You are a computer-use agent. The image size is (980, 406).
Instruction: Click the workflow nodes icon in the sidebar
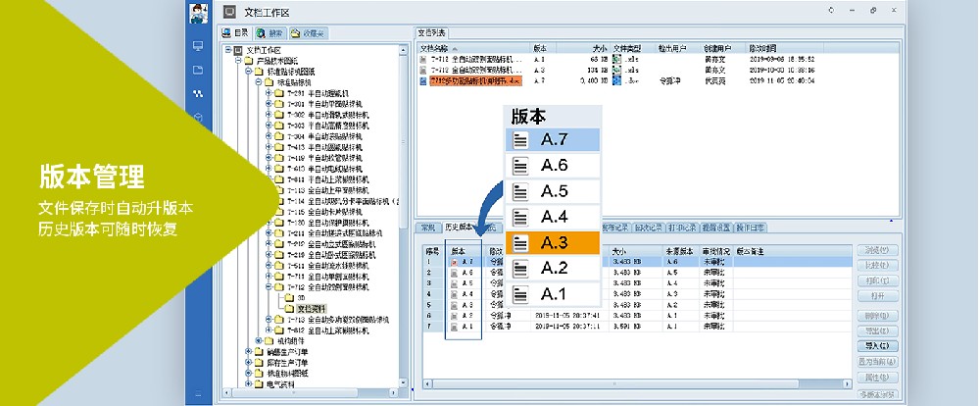click(198, 93)
